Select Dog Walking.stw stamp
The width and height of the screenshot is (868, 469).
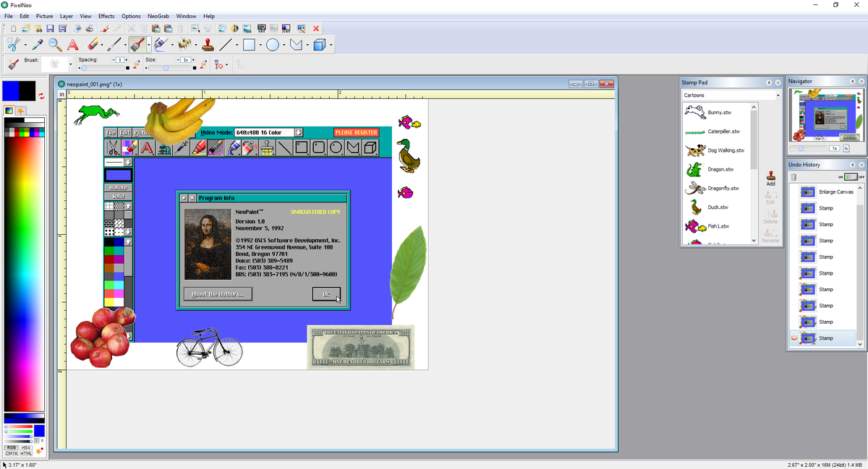point(716,150)
